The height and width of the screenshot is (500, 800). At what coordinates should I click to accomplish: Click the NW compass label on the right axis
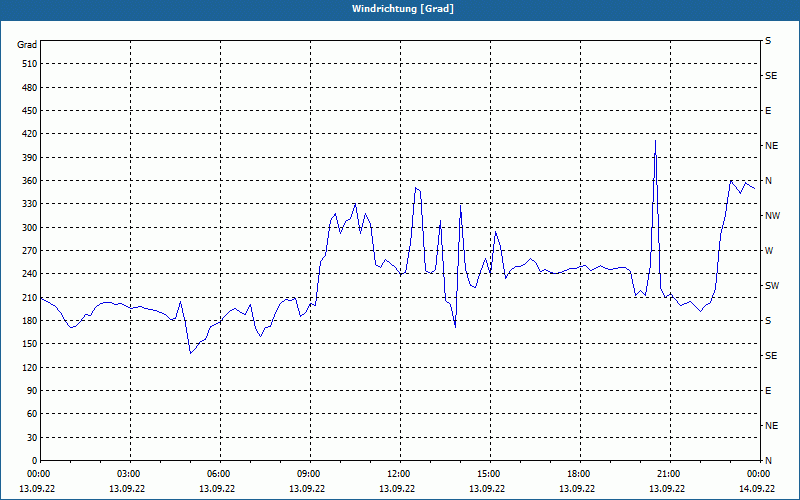click(772, 216)
